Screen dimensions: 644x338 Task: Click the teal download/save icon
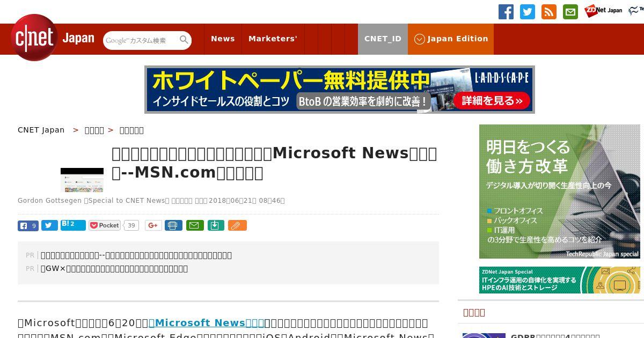pos(215,225)
